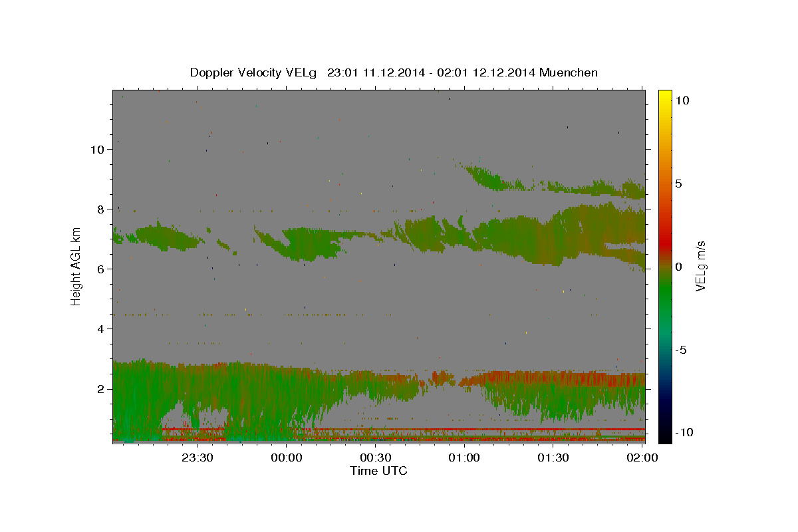Click the red section of the colorbar
798x532 pixels.
(x=665, y=243)
